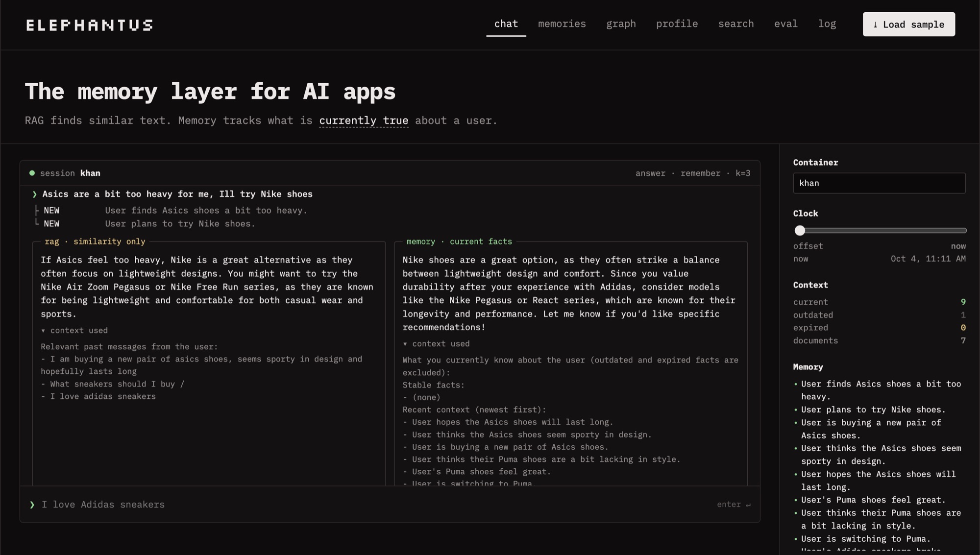The image size is (980, 555).
Task: Click the Load sample button
Action: pyautogui.click(x=908, y=24)
